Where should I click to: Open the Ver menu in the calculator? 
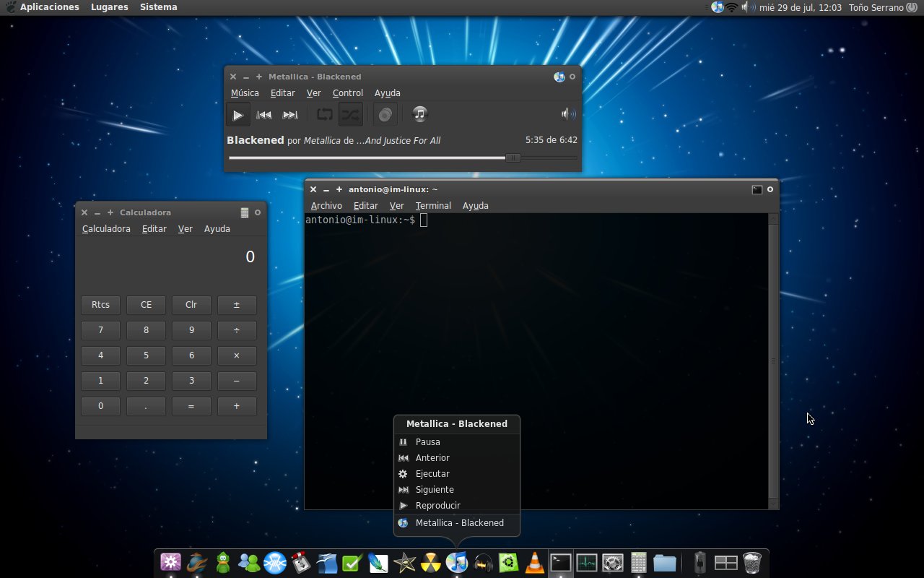(185, 228)
